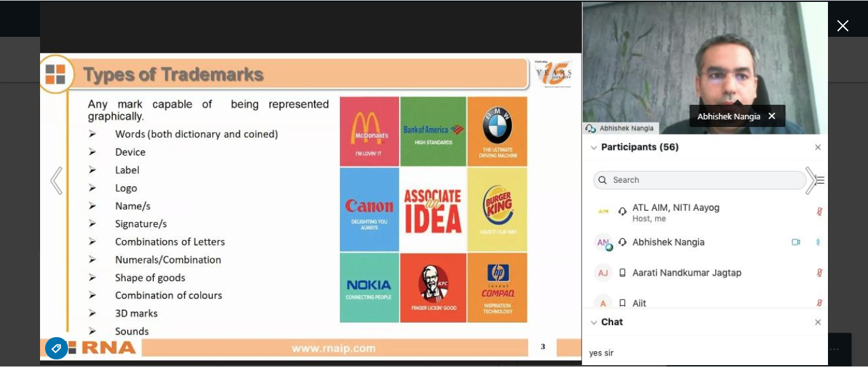Viewport: 868px width, 367px height.
Task: Click the participant Search field
Action: coord(700,180)
